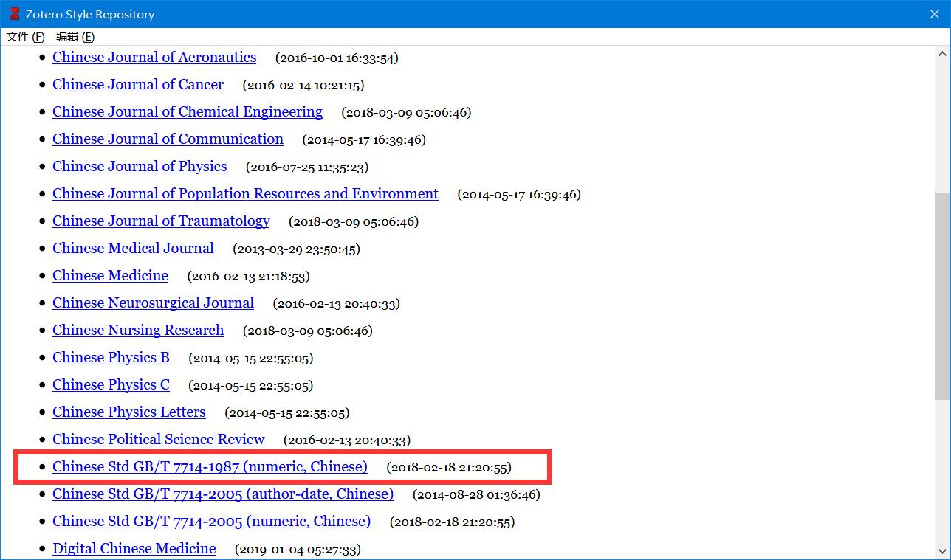951x560 pixels.
Task: Open the Chinese Physics B style
Action: pyautogui.click(x=111, y=358)
